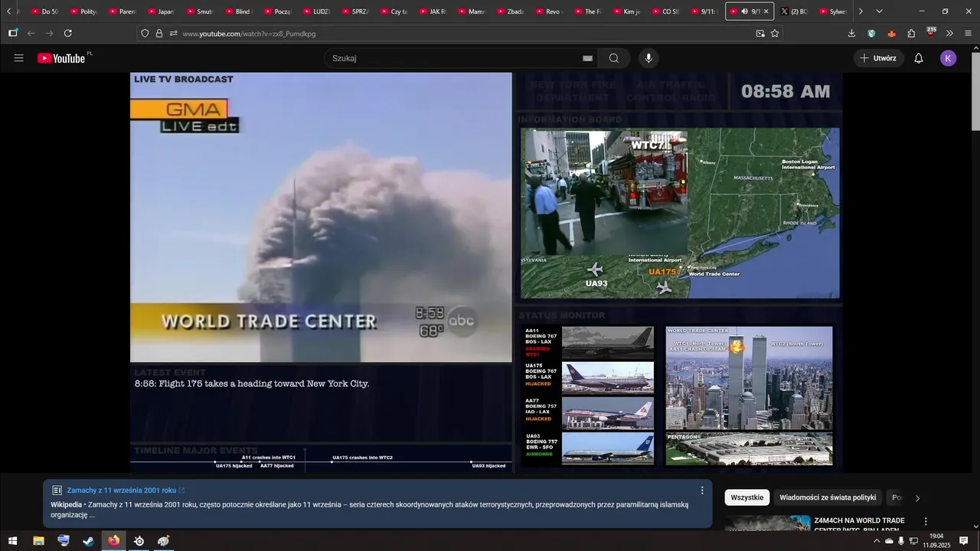Switch to the 'Blind' tab
980x551 pixels.
(239, 11)
